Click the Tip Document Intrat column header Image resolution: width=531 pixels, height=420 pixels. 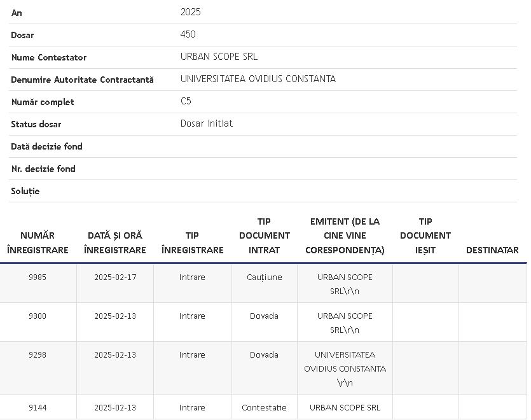(264, 235)
